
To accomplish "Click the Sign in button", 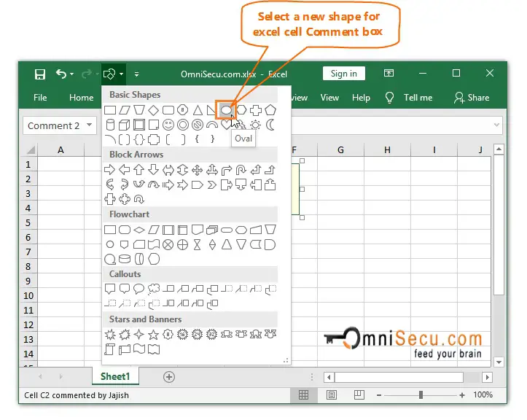I will (x=343, y=74).
